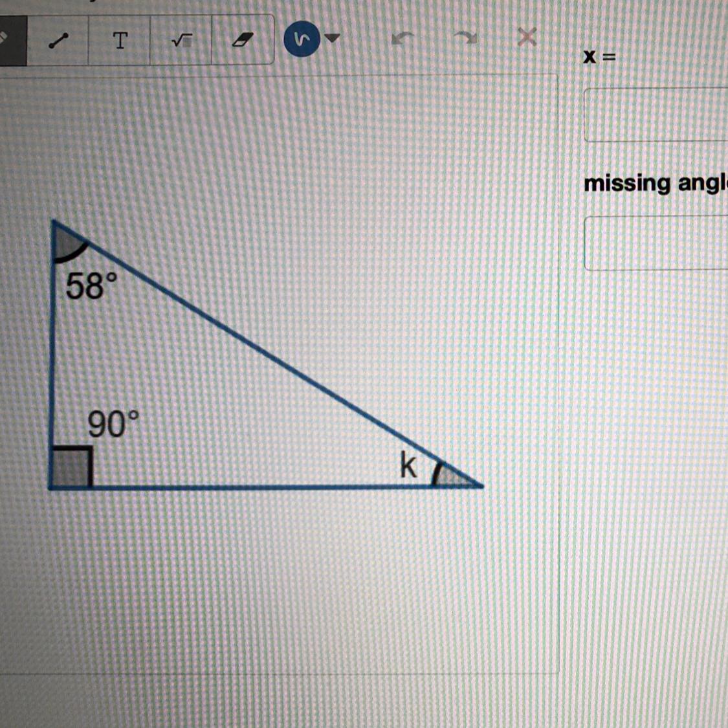This screenshot has width=728, height=728.
Task: Click the missing angle answer input box
Action: 656,243
